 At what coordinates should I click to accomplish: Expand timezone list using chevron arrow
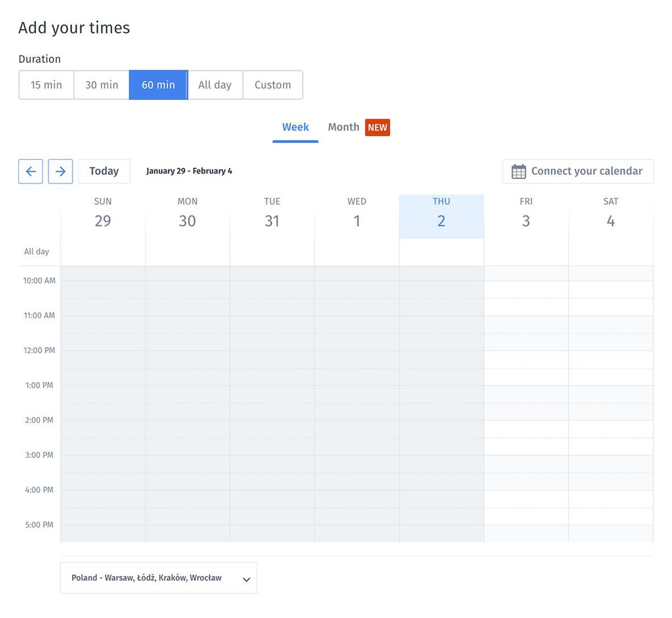coord(246,579)
